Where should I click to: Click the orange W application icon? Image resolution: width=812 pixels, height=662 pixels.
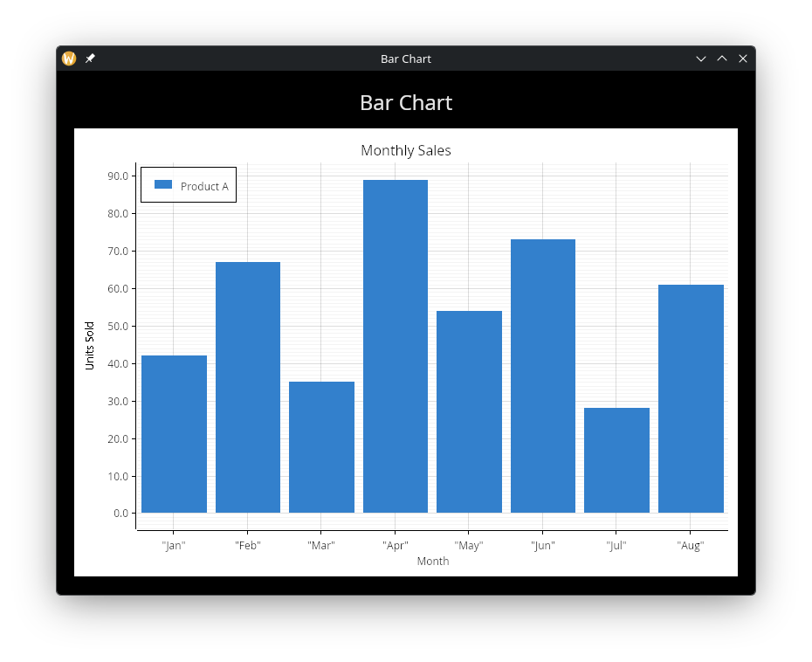click(x=68, y=59)
